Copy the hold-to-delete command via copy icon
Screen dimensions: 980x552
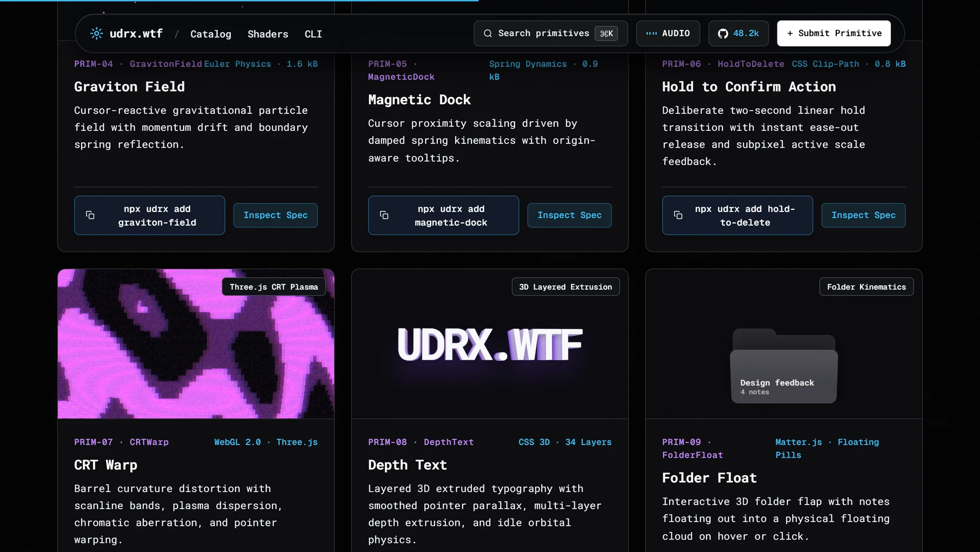click(678, 215)
